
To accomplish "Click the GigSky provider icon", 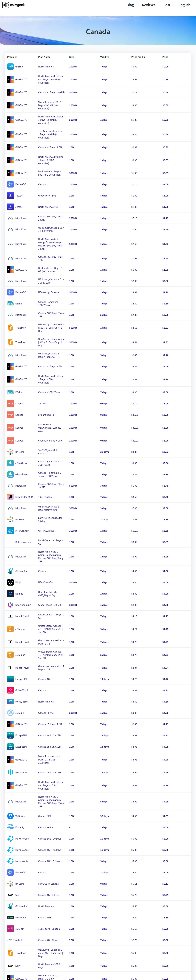I will [x=10, y=67].
